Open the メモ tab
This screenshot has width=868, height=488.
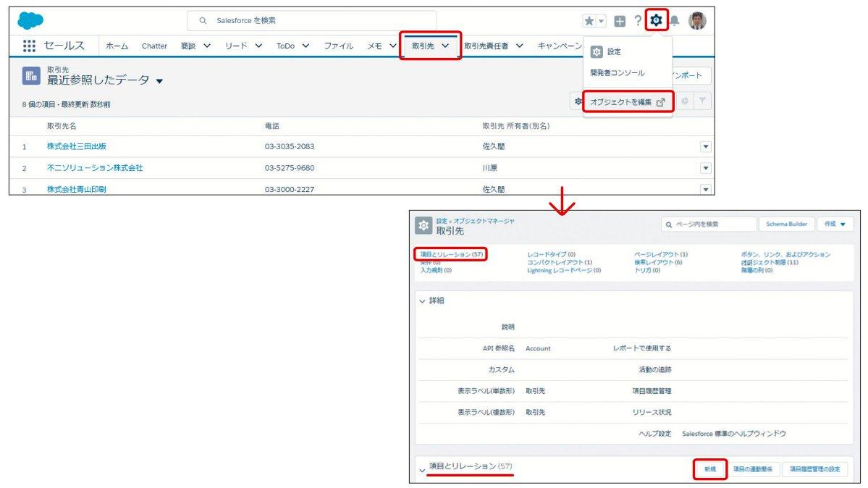(375, 46)
